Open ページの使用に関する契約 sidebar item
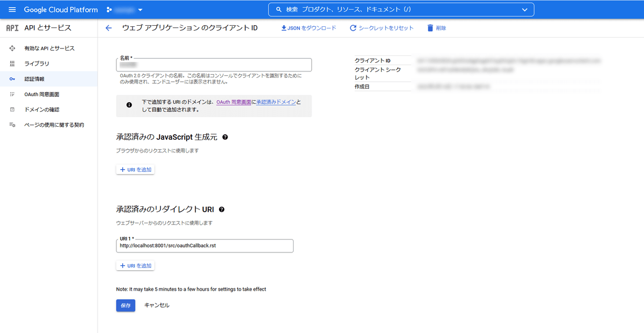The height and width of the screenshot is (333, 644). tap(49, 125)
